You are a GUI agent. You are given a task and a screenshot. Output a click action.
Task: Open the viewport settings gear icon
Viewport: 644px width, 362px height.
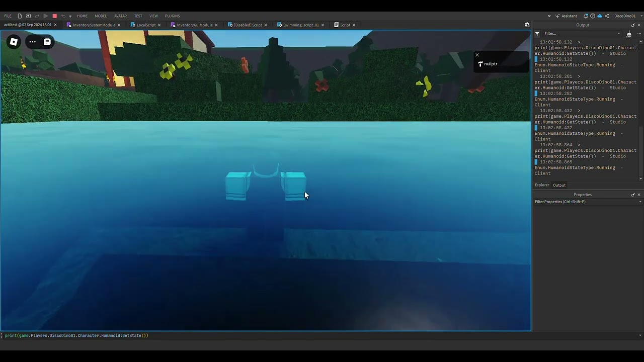[527, 25]
